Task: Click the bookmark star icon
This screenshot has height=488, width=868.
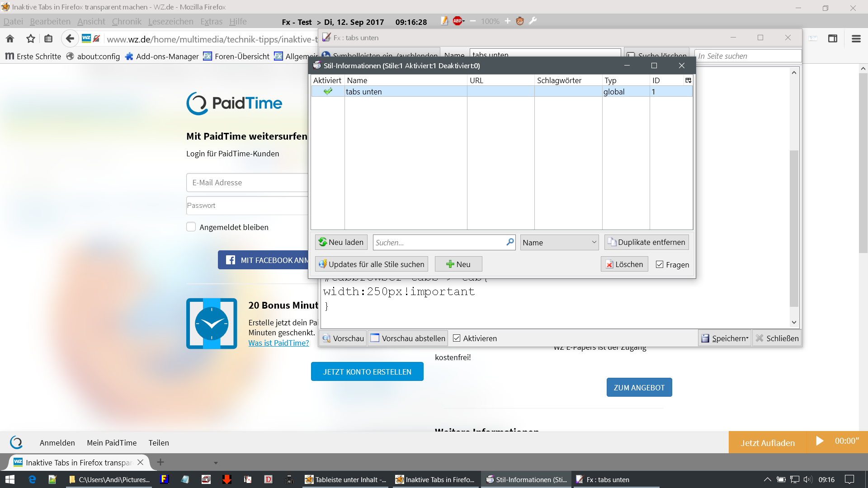Action: [30, 39]
